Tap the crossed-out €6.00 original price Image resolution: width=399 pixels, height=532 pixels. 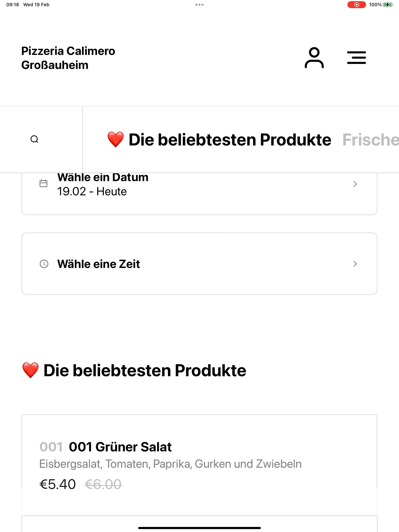pyautogui.click(x=103, y=484)
